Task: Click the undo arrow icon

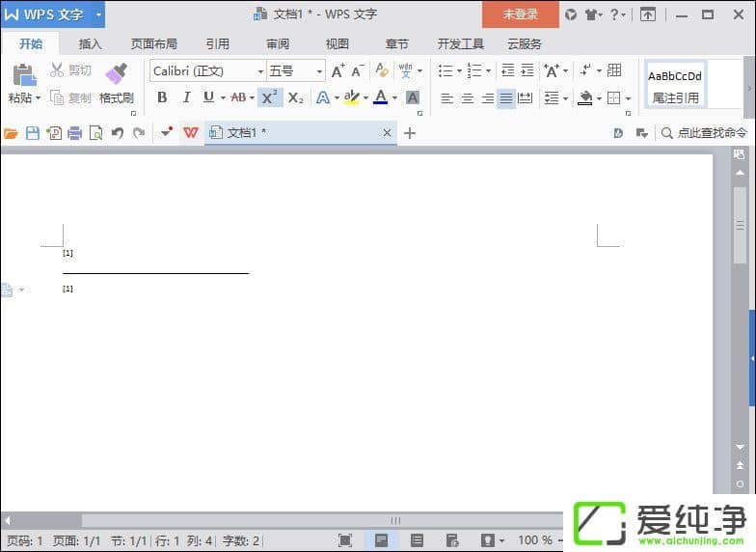Action: 117,133
